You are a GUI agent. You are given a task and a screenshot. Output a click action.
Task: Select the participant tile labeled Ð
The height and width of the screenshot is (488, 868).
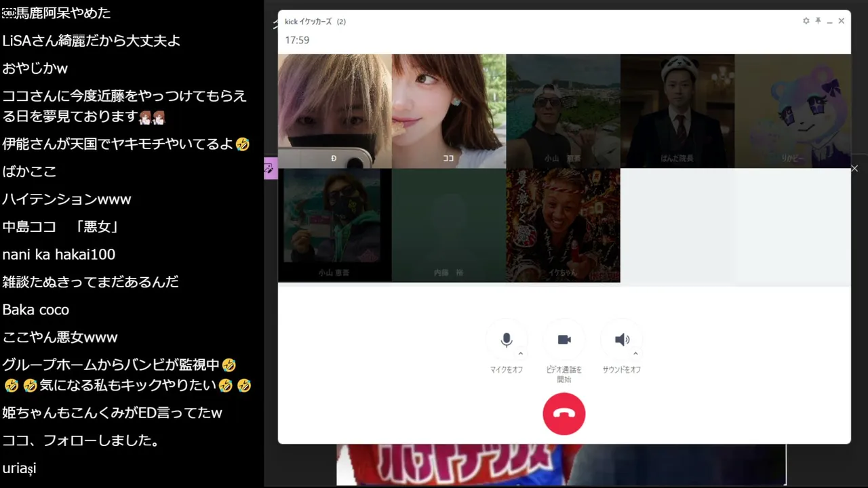pos(335,111)
